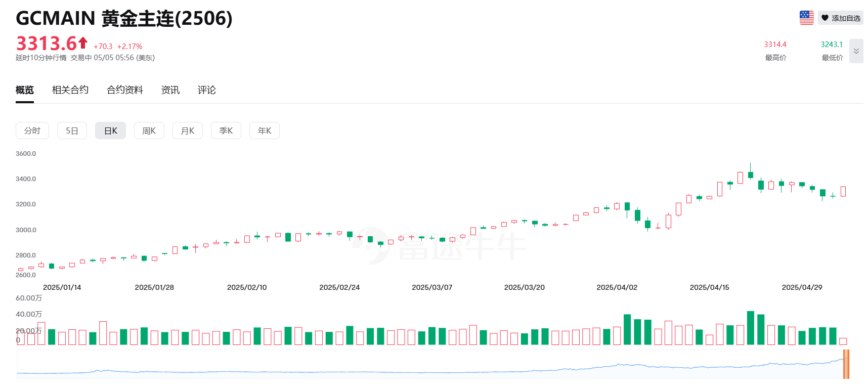Add to watchlist with 添加自选 button

tap(840, 18)
